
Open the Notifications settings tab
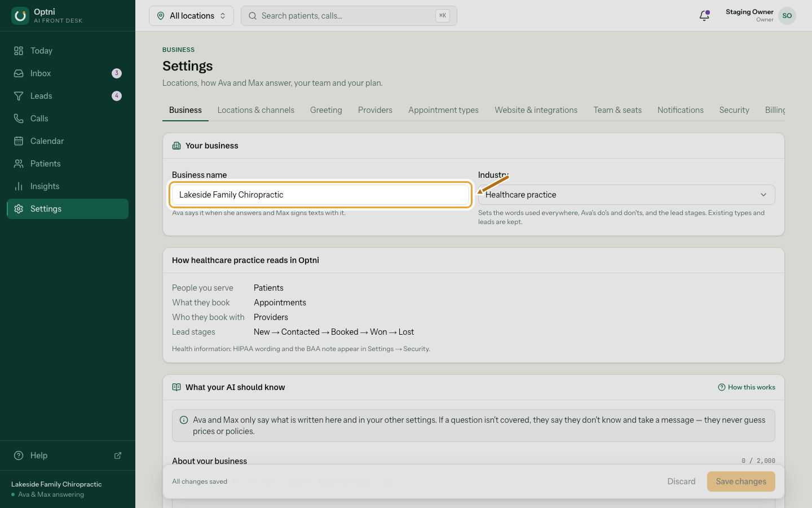[x=681, y=110]
